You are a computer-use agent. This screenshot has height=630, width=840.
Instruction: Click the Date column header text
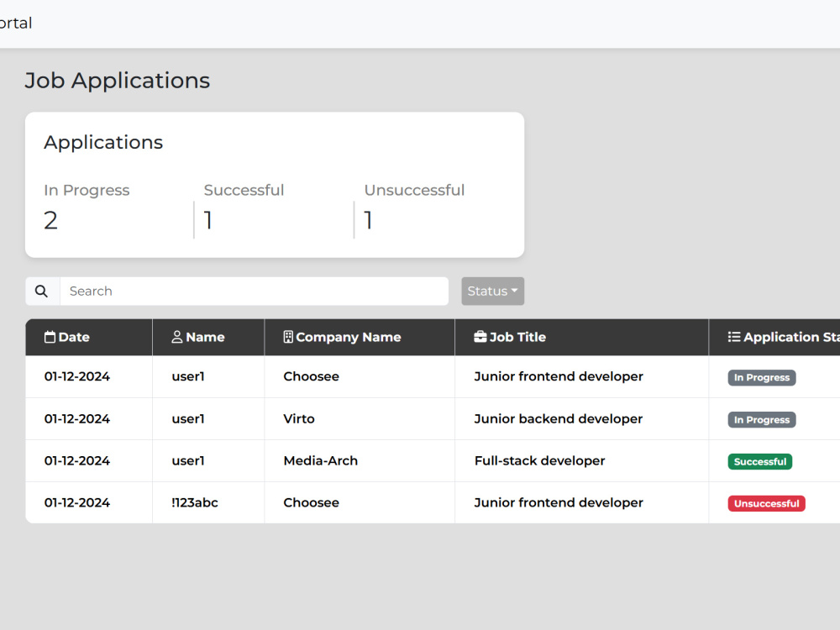(x=74, y=337)
